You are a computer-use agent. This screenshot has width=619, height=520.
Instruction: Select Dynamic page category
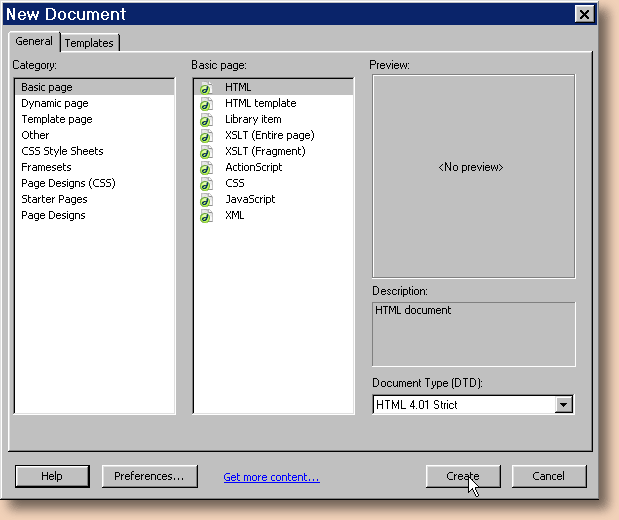point(55,103)
